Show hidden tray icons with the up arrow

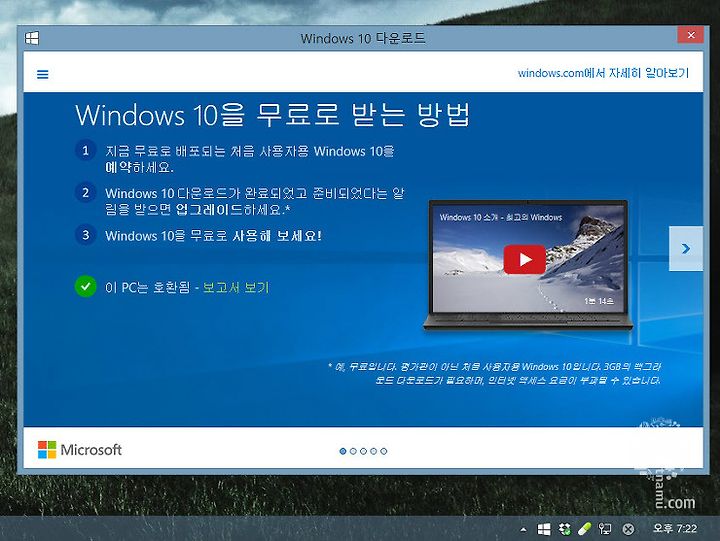[523, 529]
